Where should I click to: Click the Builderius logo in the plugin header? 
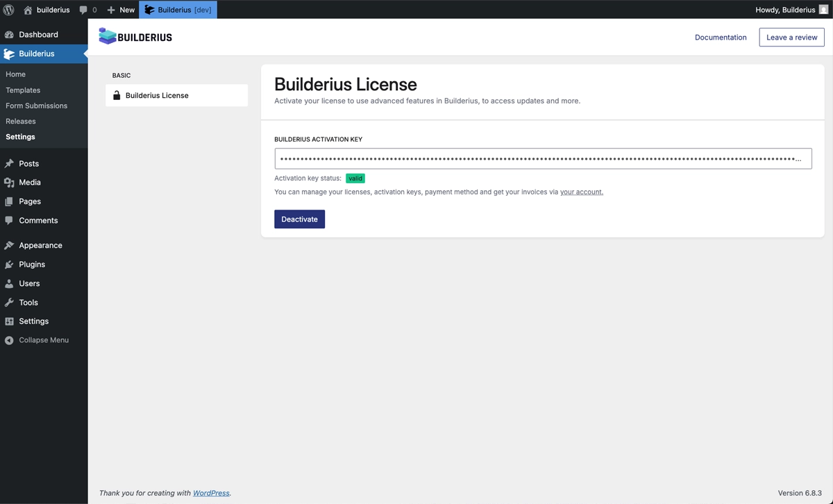coord(135,36)
